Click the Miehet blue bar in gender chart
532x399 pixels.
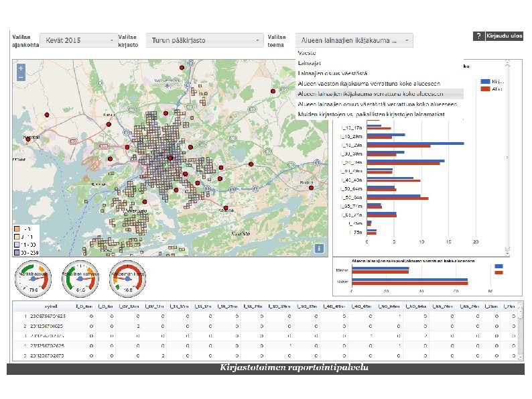click(381, 269)
